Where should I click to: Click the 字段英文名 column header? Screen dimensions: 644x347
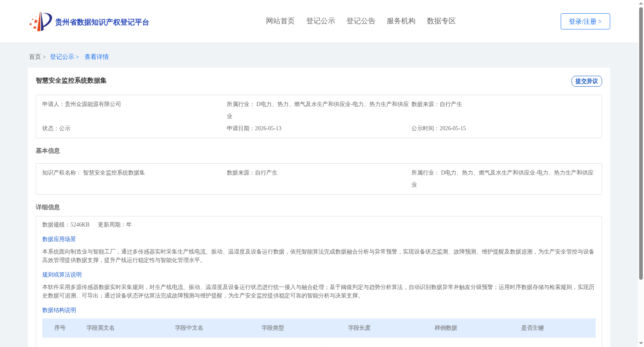pyautogui.click(x=101, y=328)
